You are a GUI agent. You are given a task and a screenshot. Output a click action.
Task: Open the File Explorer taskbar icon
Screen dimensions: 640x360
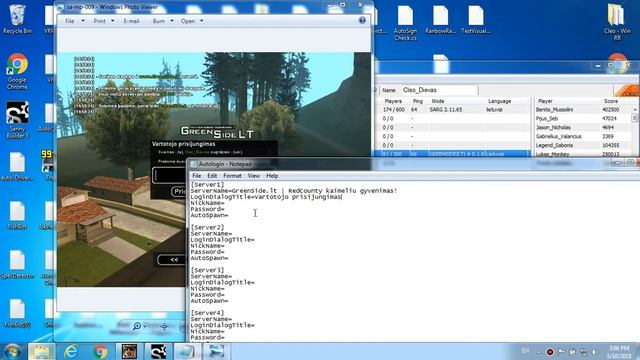pyautogui.click(x=41, y=351)
